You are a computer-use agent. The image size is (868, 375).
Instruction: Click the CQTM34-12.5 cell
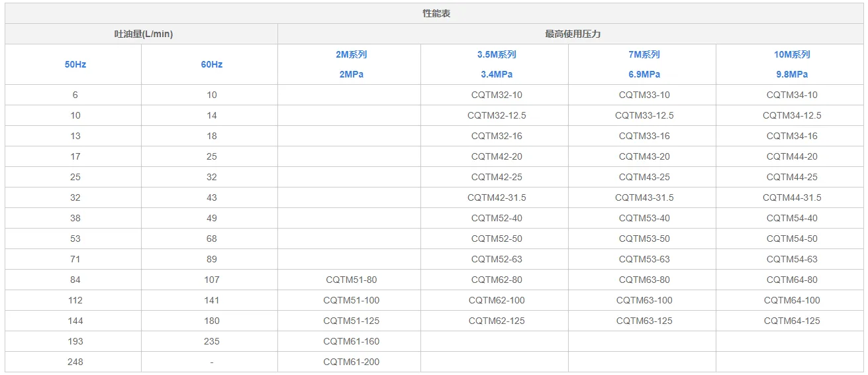coord(792,115)
